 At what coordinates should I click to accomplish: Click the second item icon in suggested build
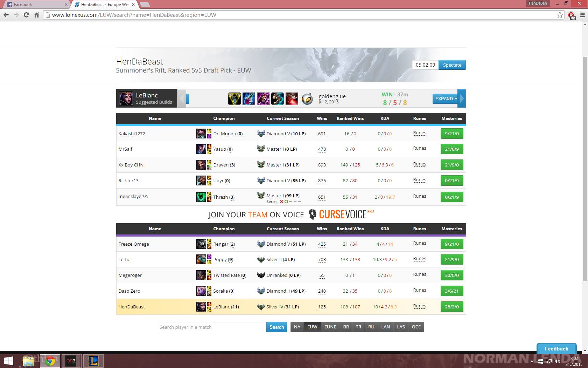(x=248, y=99)
